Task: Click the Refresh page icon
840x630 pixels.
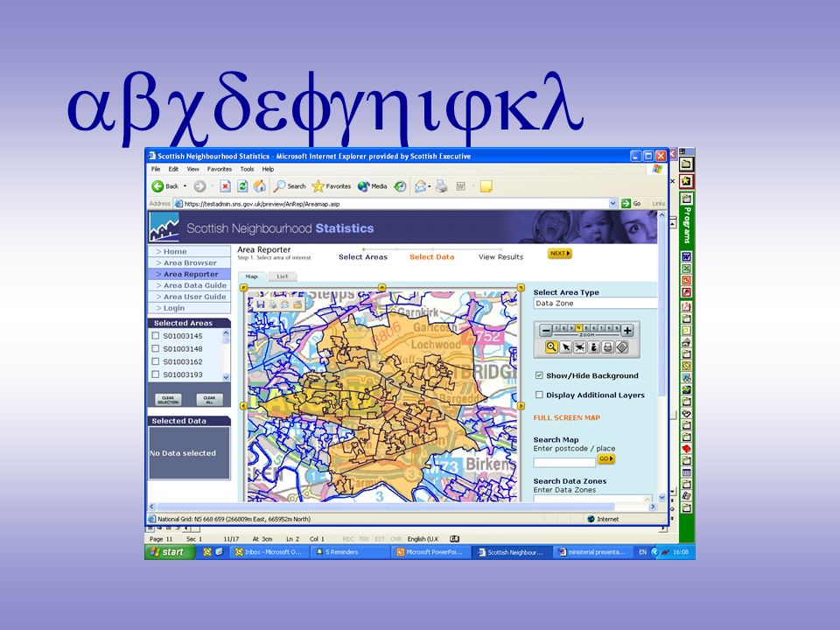Action: [x=242, y=186]
